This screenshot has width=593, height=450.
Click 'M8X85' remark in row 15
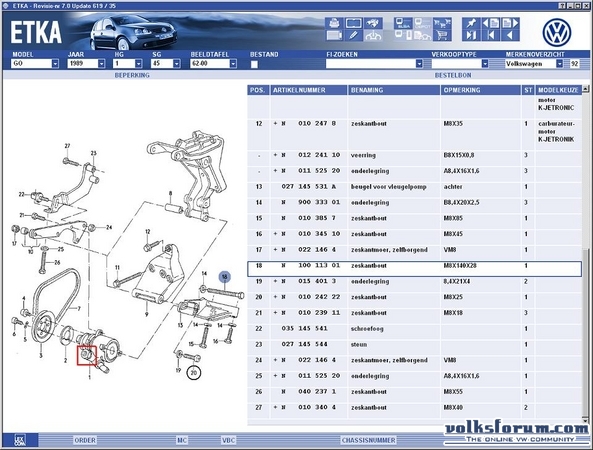pos(453,218)
